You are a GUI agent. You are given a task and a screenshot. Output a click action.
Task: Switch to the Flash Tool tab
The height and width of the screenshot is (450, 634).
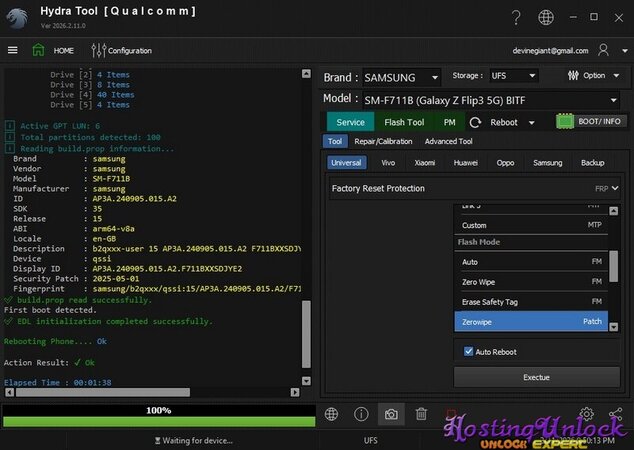pyautogui.click(x=404, y=122)
